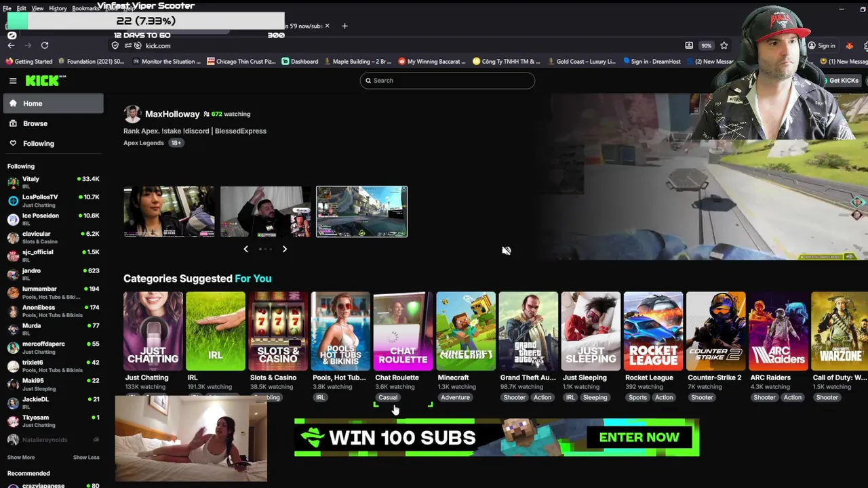Open Vitaly's channel avatar in Following
Screen dimensions: 868x488
[13, 182]
